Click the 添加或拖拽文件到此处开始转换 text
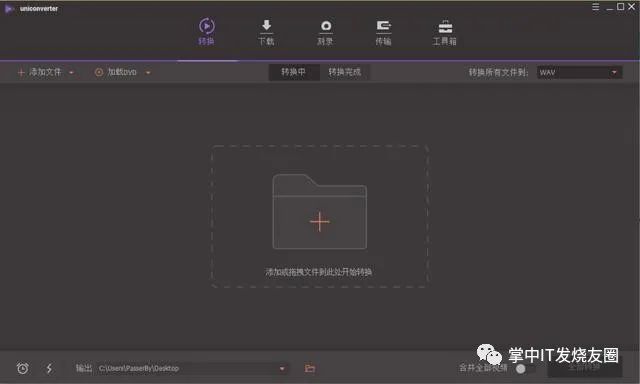640x384 pixels. (x=319, y=272)
